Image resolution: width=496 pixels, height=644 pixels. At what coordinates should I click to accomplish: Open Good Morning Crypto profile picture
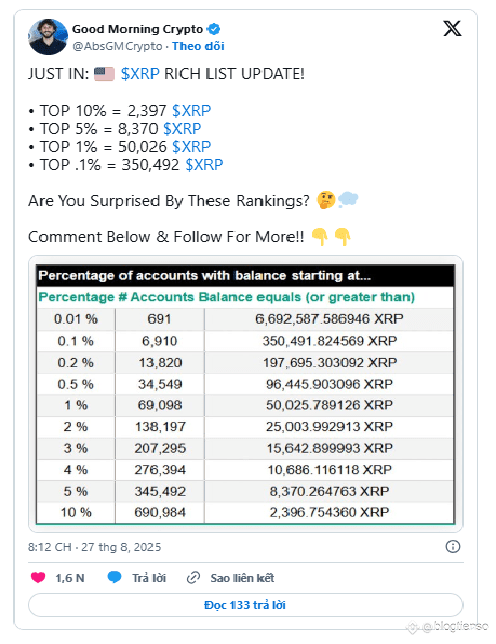point(48,37)
